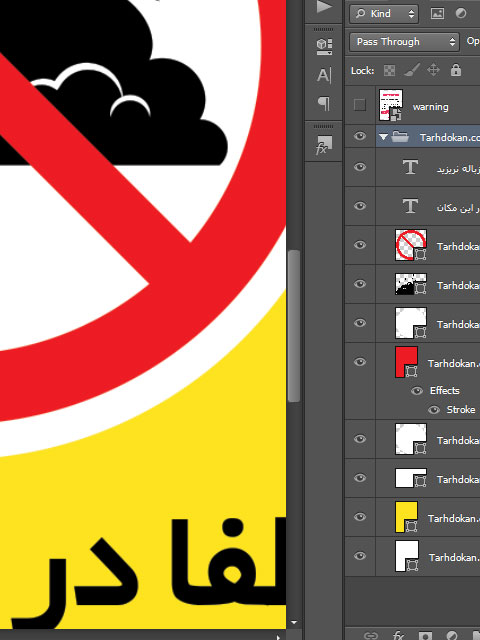Image resolution: width=480 pixels, height=640 pixels.
Task: Add a layer style via bottom fx icon
Action: tap(398, 636)
